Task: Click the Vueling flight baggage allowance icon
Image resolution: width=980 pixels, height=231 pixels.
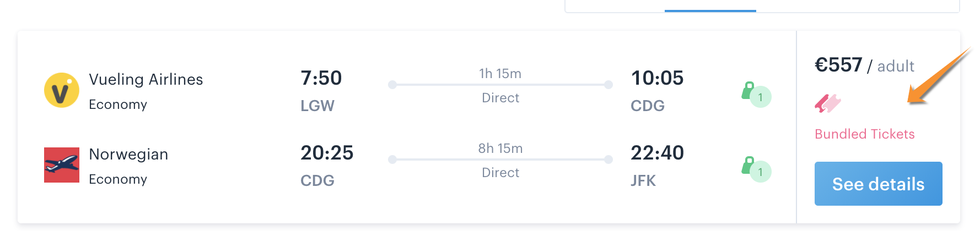Action: point(756,95)
